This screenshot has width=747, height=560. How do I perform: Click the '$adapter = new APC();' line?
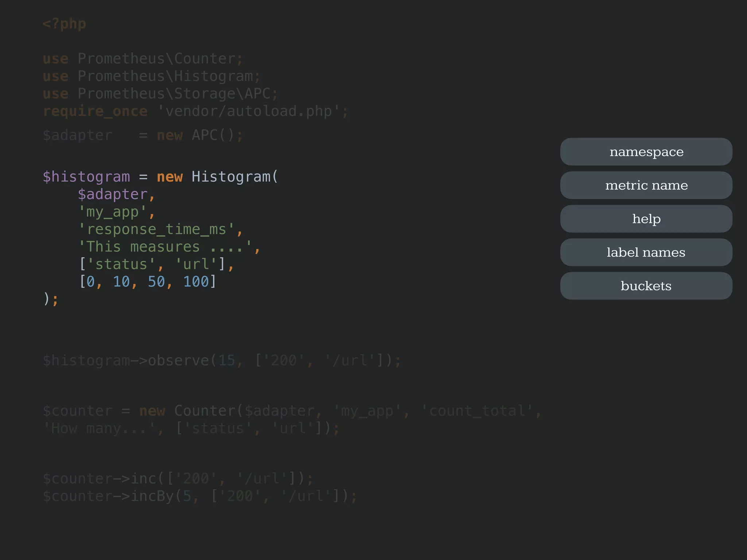pos(143,135)
